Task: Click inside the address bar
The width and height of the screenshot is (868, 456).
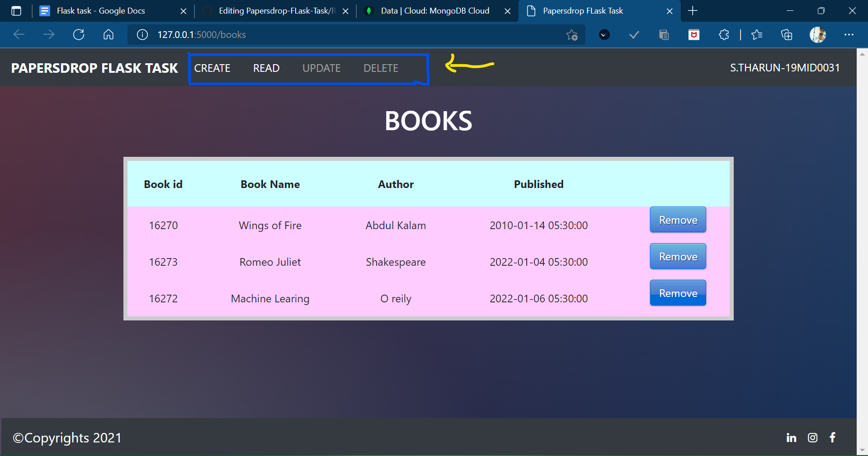Action: click(271, 34)
